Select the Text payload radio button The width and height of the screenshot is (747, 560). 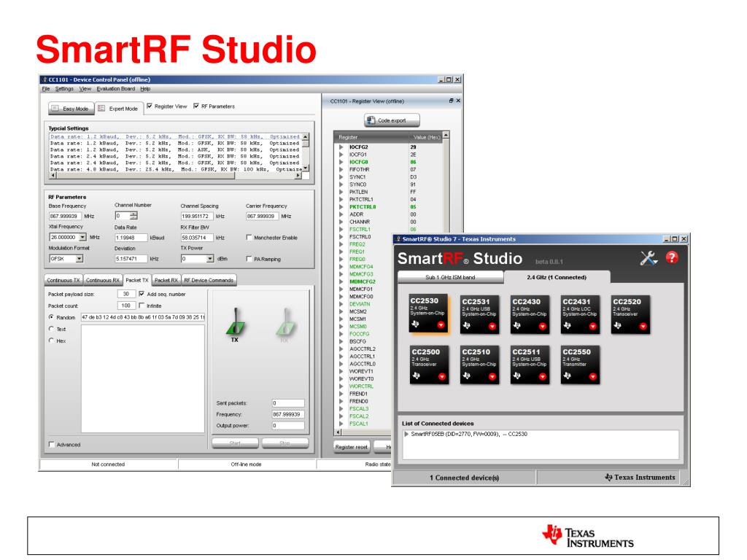point(52,329)
